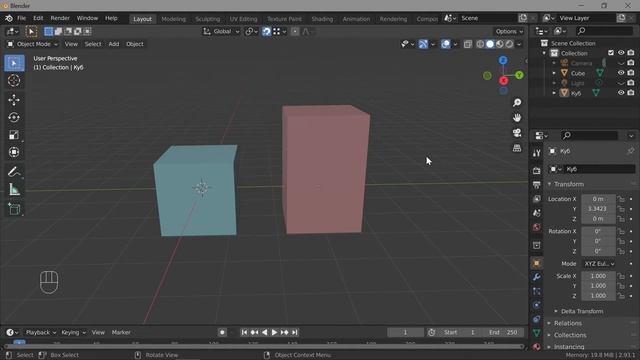Viewport: 640px width, 360px height.
Task: Activate the Rotate tool
Action: [14, 118]
